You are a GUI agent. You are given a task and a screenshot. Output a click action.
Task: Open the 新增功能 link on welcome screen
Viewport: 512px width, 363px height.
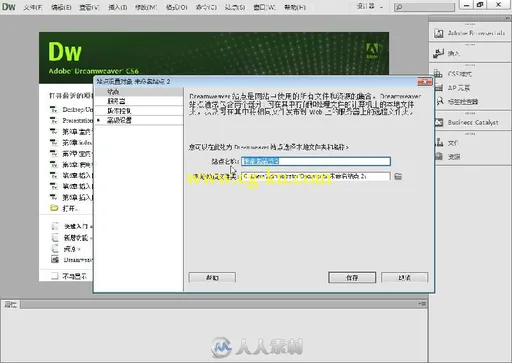(76, 238)
